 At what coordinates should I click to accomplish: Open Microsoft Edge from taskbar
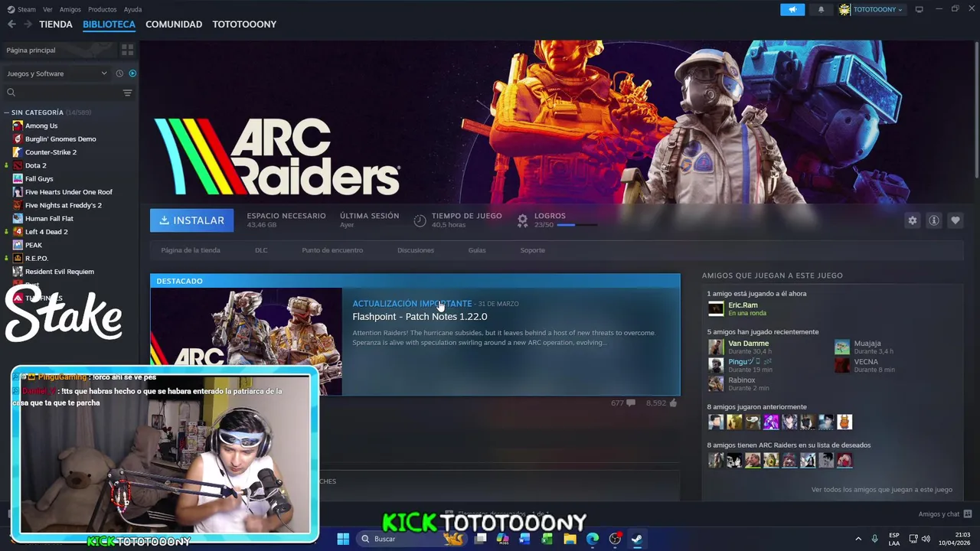pos(593,539)
